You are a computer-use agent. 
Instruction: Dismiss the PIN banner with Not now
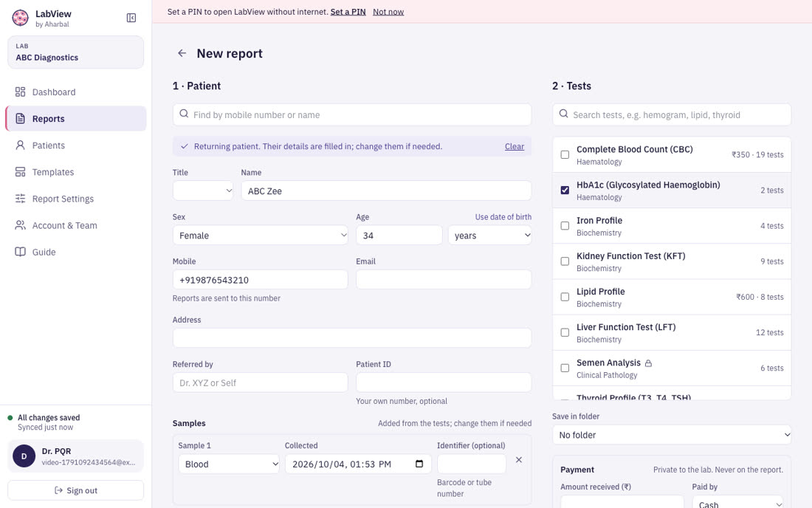388,11
